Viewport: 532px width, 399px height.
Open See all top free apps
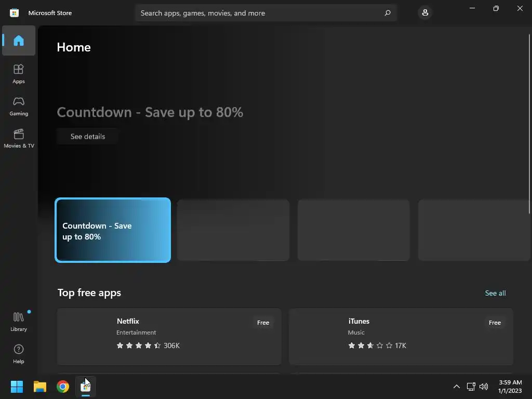click(x=495, y=293)
